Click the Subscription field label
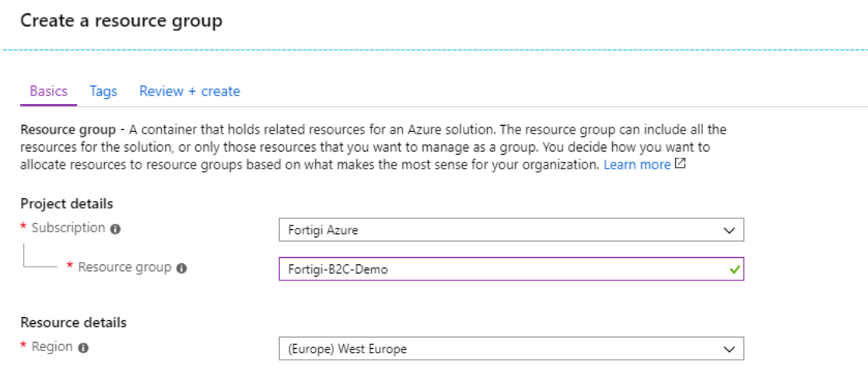The width and height of the screenshot is (868, 390). point(68,228)
